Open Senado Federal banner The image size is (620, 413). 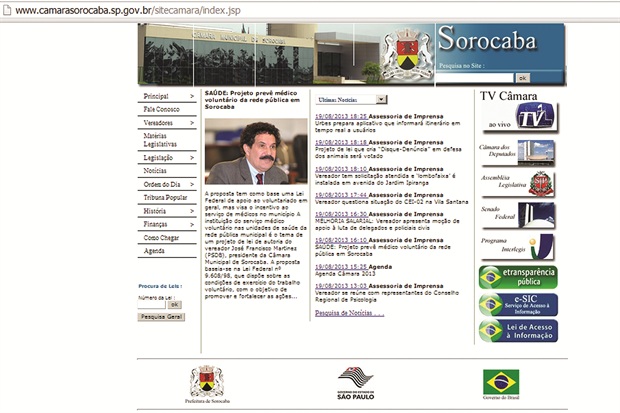517,216
